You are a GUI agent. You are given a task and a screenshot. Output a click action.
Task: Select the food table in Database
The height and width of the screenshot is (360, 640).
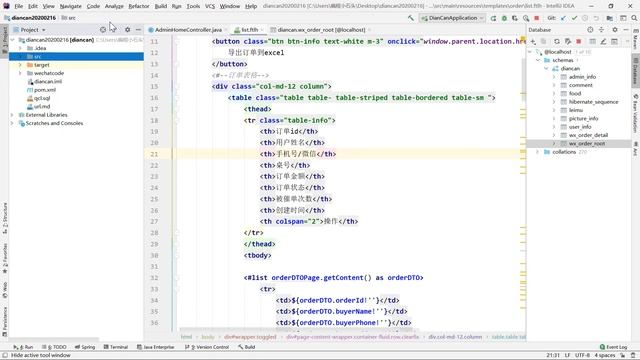coord(575,93)
